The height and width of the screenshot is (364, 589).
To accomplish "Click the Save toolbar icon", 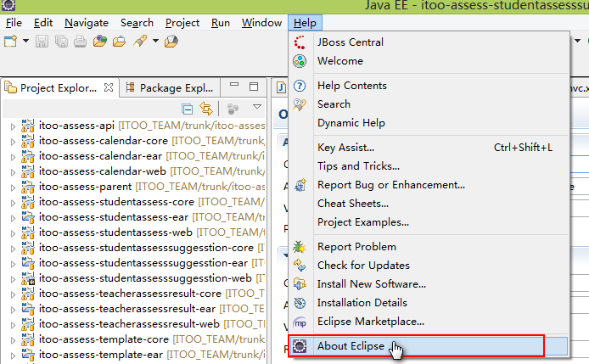I will point(42,41).
